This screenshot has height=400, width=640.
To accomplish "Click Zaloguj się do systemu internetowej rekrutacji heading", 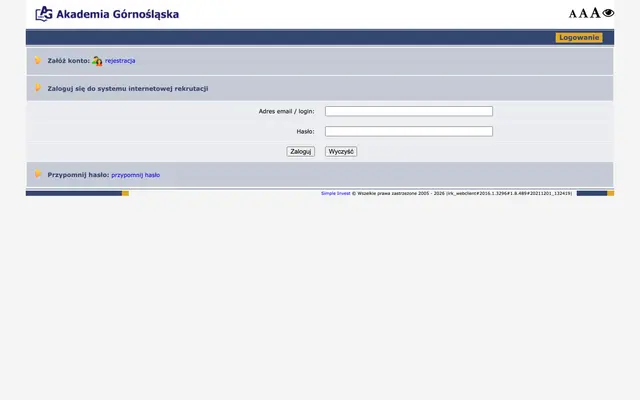I will [128, 89].
